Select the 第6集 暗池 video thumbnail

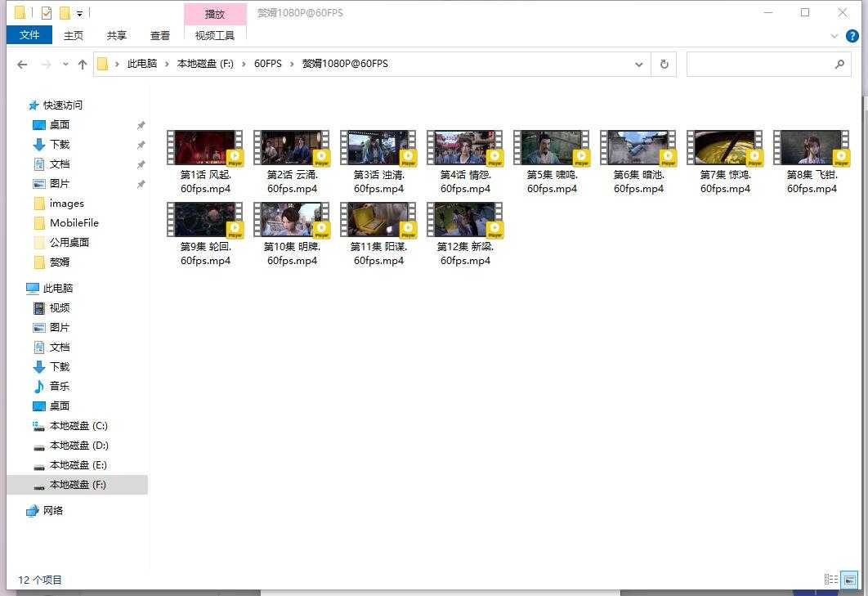tap(638, 149)
